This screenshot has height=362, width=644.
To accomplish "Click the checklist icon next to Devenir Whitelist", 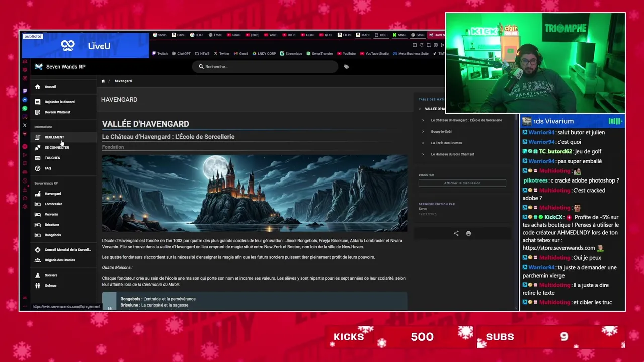I will coord(37,112).
